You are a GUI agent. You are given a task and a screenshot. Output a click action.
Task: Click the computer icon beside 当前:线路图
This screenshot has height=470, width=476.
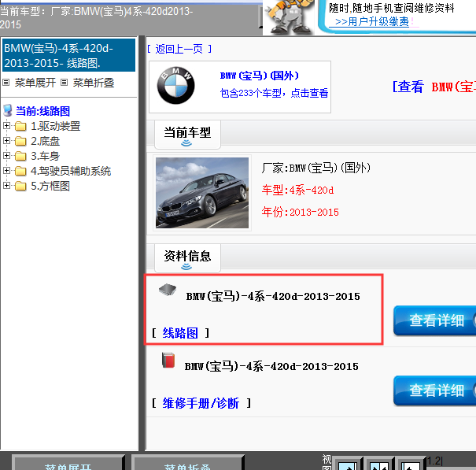pos(8,110)
